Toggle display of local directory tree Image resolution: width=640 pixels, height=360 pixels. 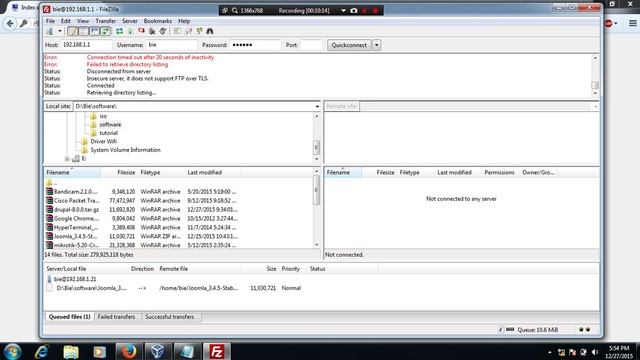(x=84, y=31)
